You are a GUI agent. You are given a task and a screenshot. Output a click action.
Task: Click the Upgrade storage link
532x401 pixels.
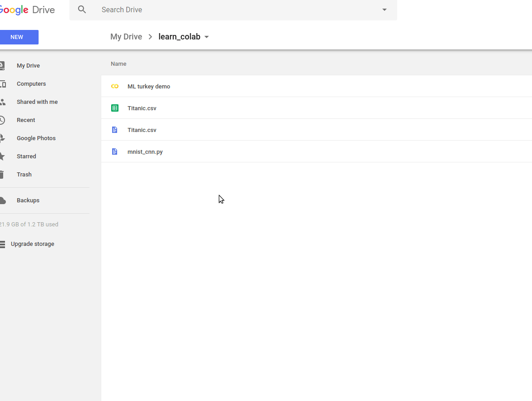pos(32,244)
